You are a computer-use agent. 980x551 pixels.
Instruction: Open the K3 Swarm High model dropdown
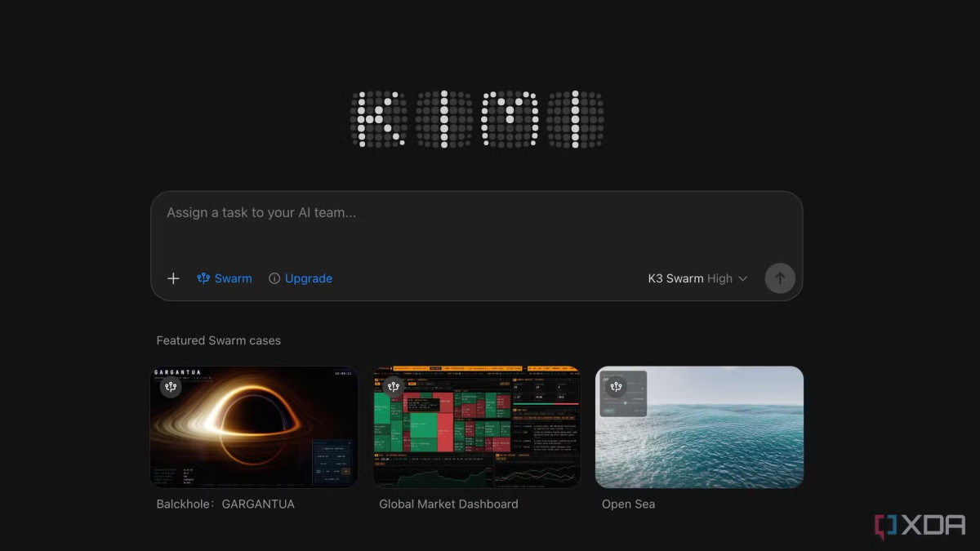(697, 278)
